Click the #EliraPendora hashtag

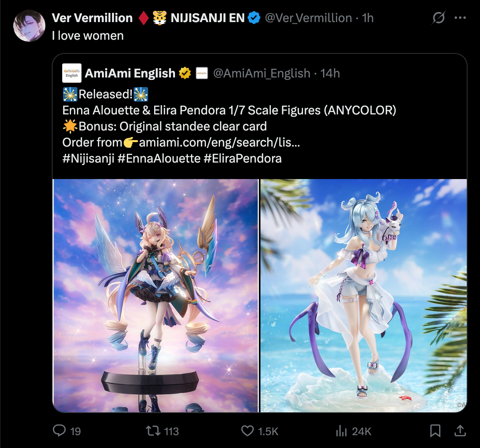(x=242, y=159)
